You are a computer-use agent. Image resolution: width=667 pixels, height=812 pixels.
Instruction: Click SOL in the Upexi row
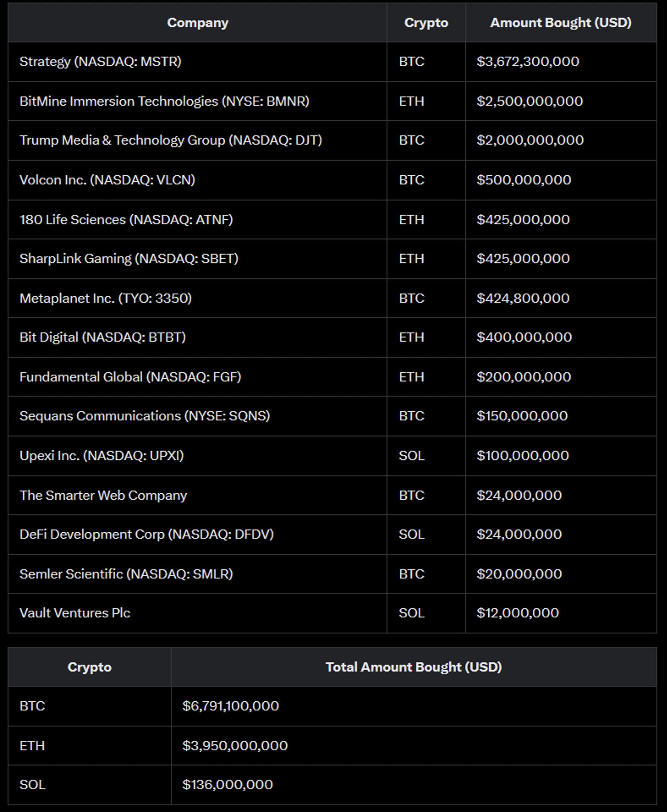tap(412, 455)
